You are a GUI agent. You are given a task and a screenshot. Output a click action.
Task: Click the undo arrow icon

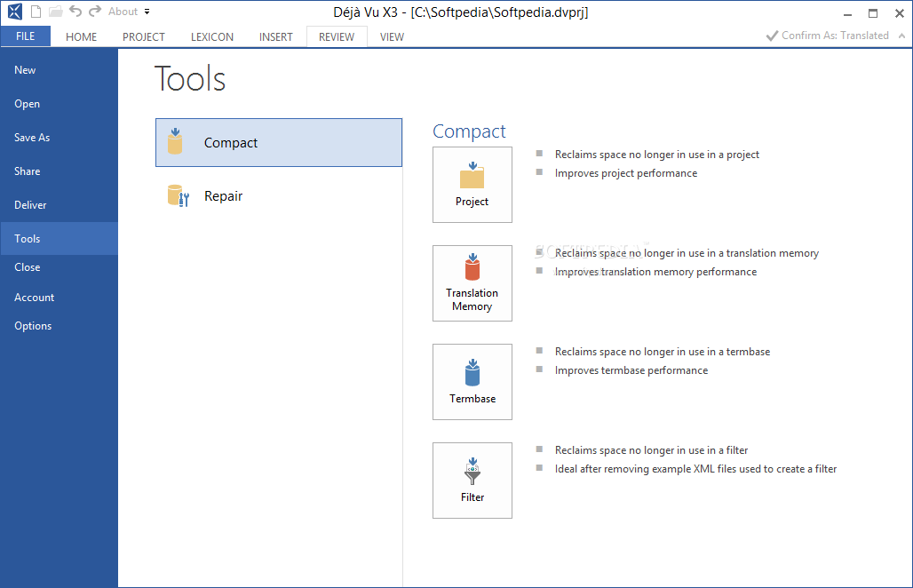[x=75, y=11]
